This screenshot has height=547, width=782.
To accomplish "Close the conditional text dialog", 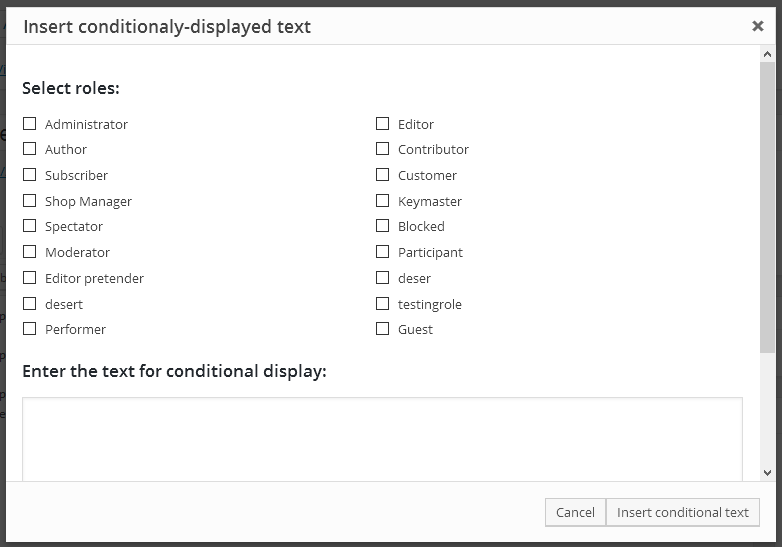I will pyautogui.click(x=758, y=26).
